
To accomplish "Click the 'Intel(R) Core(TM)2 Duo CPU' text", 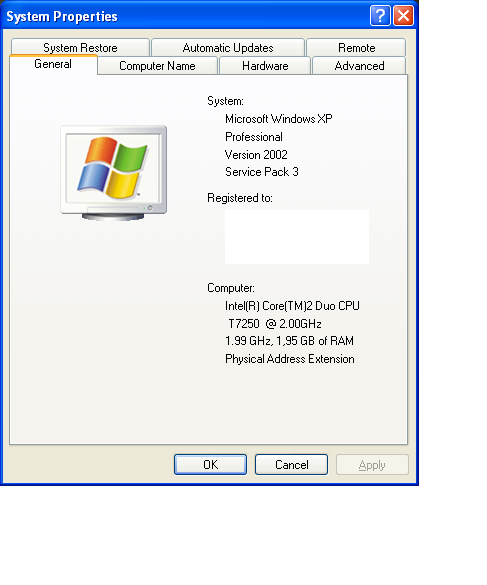I will (292, 306).
